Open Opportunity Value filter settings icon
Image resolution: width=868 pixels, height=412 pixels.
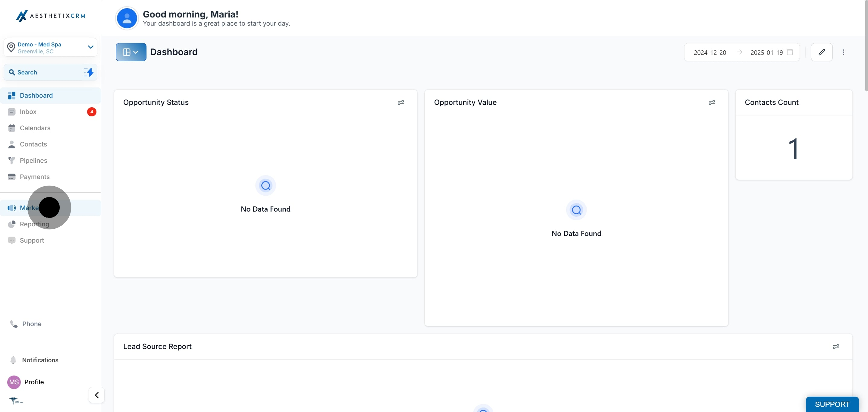pos(712,102)
